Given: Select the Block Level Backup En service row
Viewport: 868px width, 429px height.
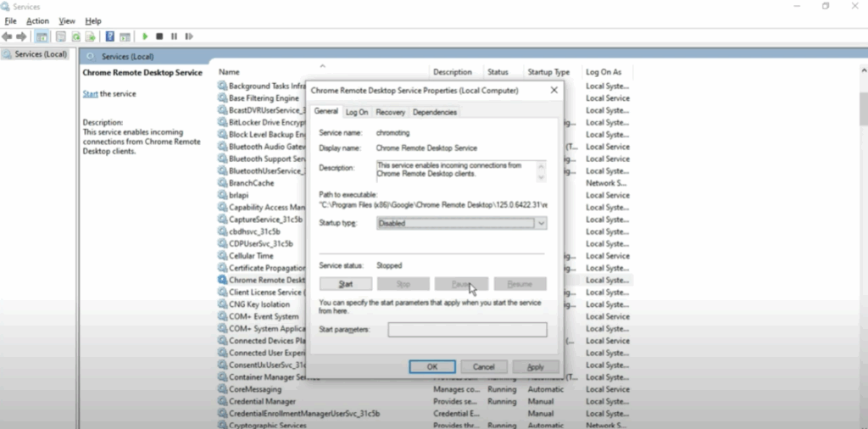Looking at the screenshot, I should click(424, 135).
